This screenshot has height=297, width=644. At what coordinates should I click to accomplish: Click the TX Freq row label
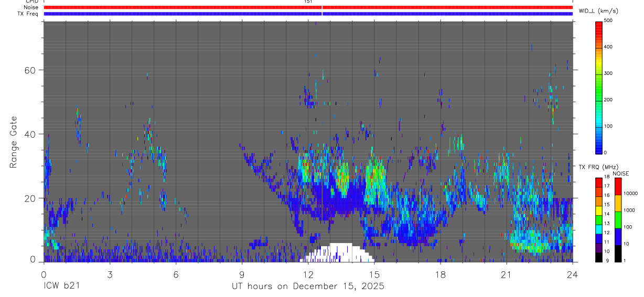[x=28, y=13]
